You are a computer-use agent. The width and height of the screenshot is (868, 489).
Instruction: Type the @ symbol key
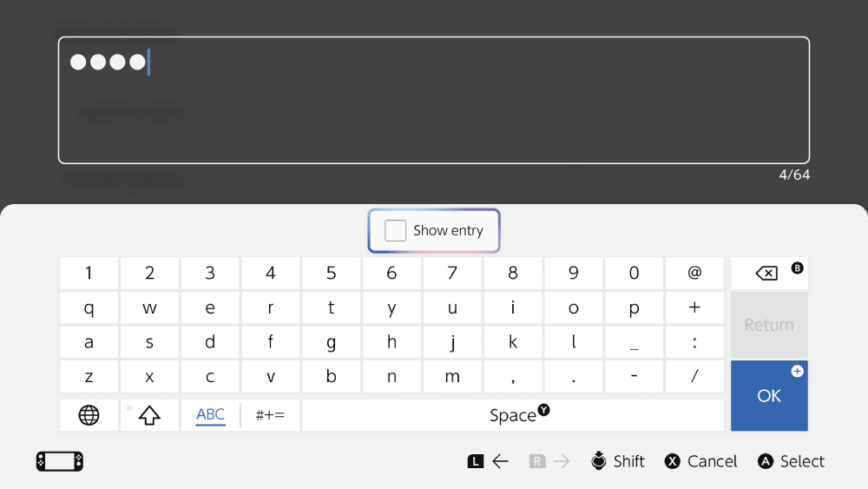tap(694, 273)
